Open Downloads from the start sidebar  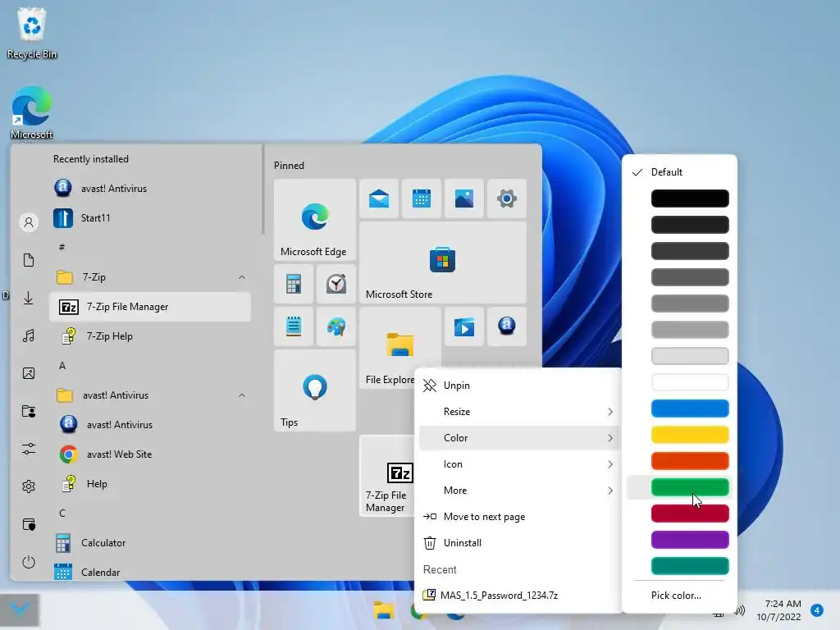pyautogui.click(x=29, y=298)
